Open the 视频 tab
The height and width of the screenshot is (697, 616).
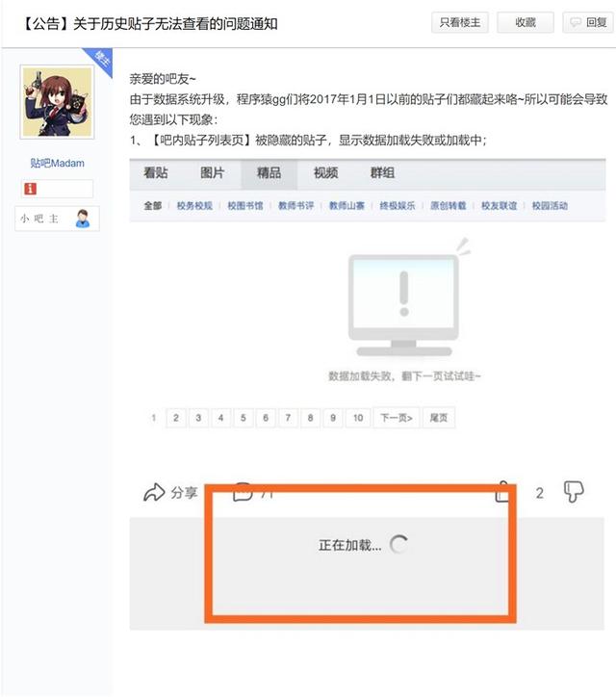[x=325, y=173]
